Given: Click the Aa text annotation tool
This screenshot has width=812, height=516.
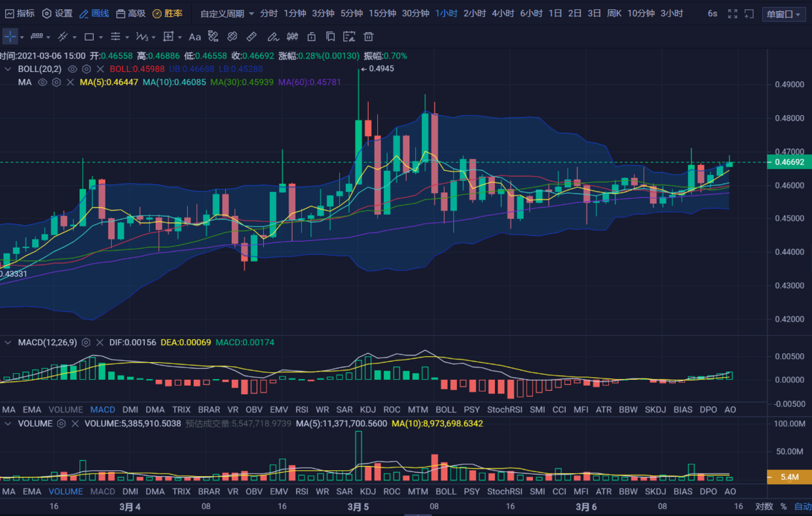Looking at the screenshot, I should pos(194,37).
